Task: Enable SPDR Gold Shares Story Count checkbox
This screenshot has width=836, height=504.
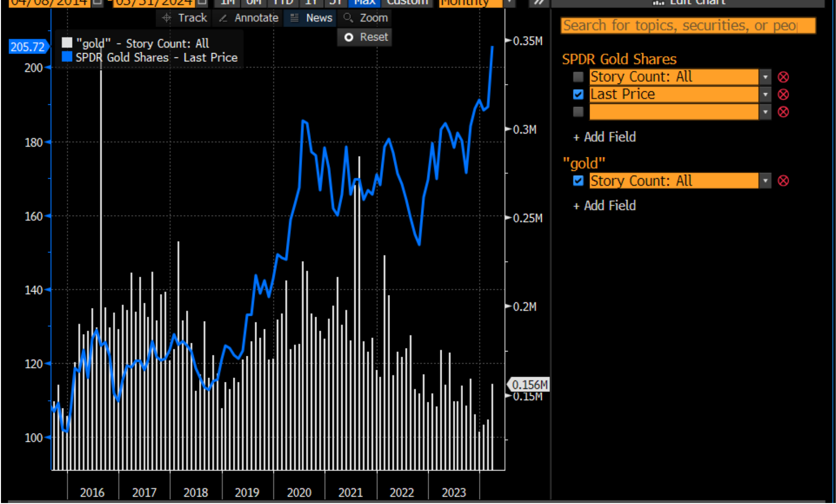Action: pyautogui.click(x=578, y=77)
